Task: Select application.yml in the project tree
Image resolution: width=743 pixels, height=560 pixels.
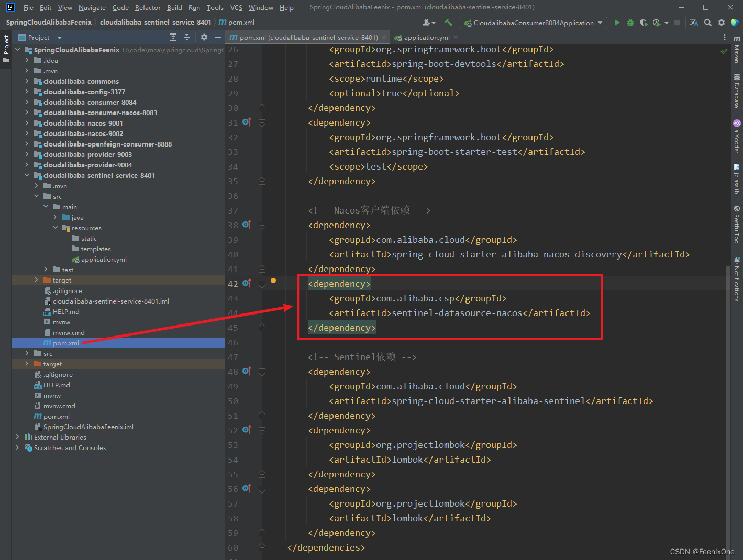Action: [x=104, y=259]
